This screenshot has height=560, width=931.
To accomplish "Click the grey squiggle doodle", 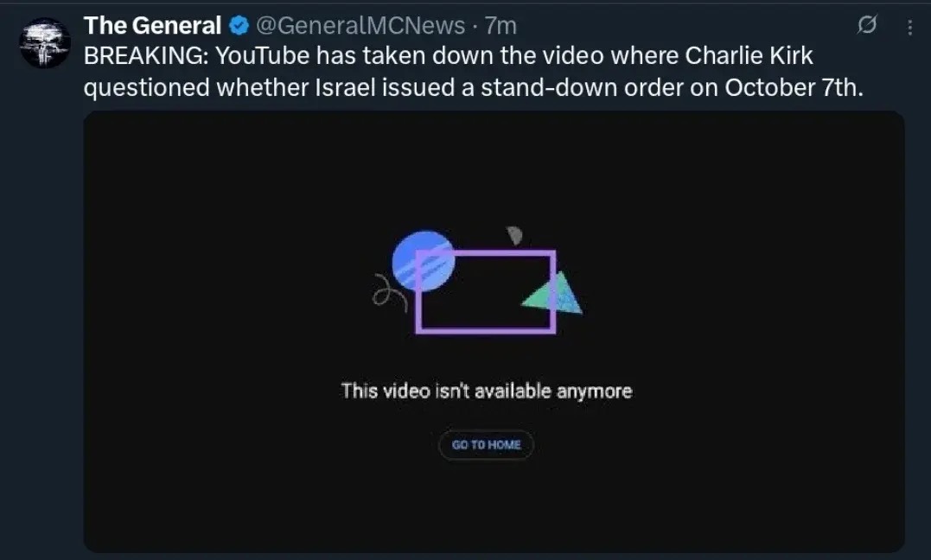I will pos(389,291).
